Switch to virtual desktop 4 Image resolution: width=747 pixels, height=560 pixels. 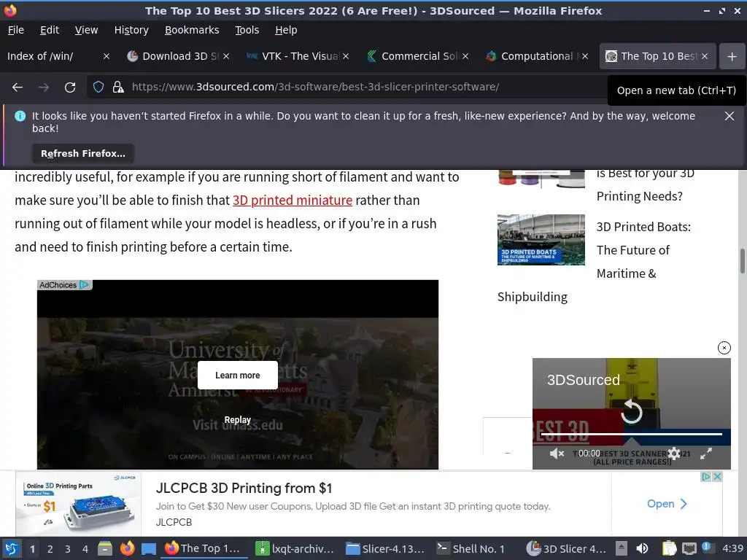click(x=85, y=549)
